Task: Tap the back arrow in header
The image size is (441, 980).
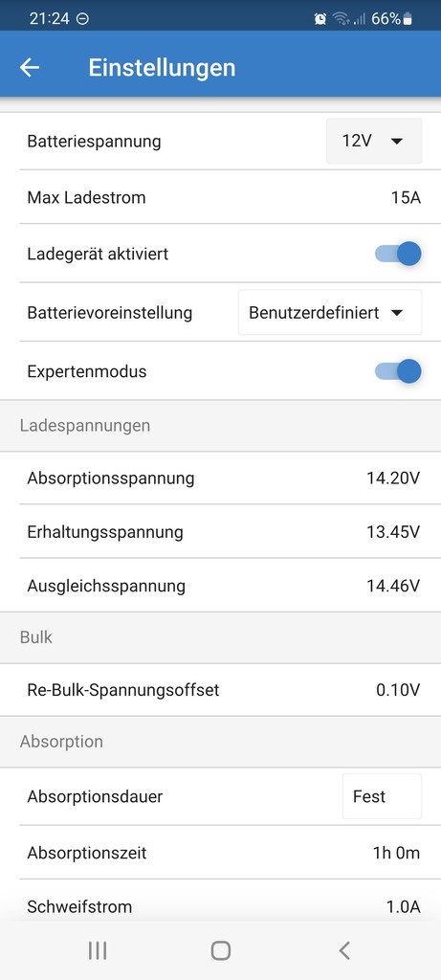Action: point(30,68)
